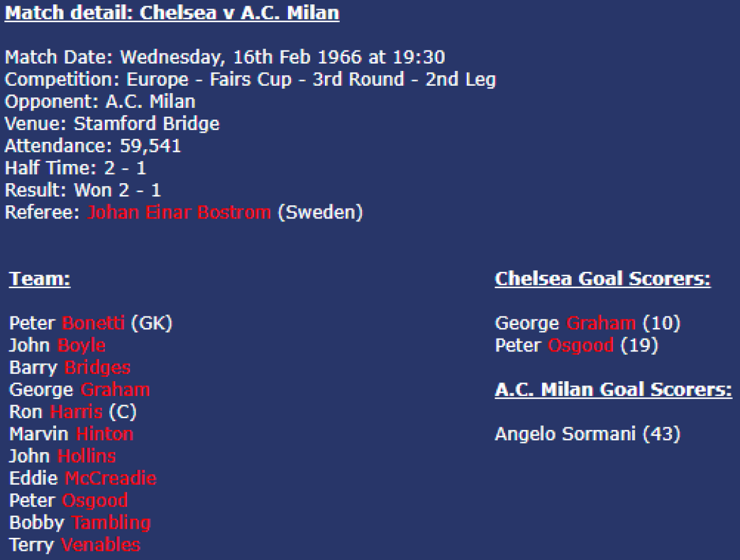Click the Match detail page heading
The width and height of the screenshot is (740, 560).
point(172,14)
